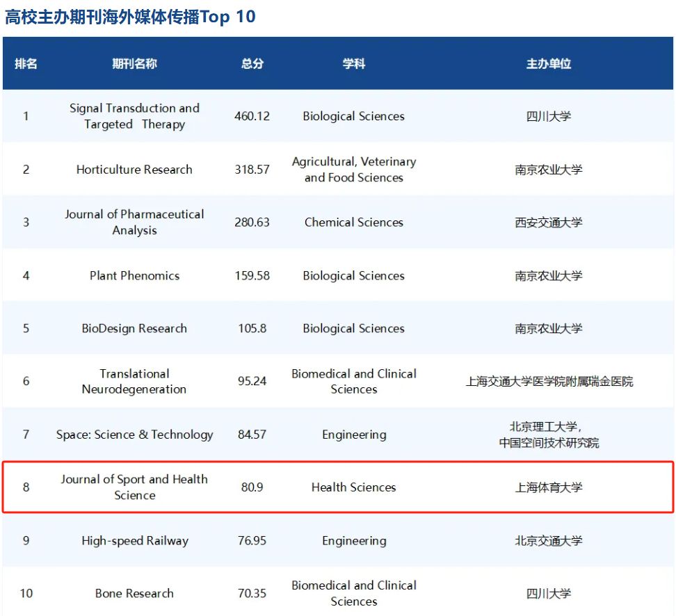Click Space: Science & Technology journal
The image size is (676, 616).
click(134, 435)
